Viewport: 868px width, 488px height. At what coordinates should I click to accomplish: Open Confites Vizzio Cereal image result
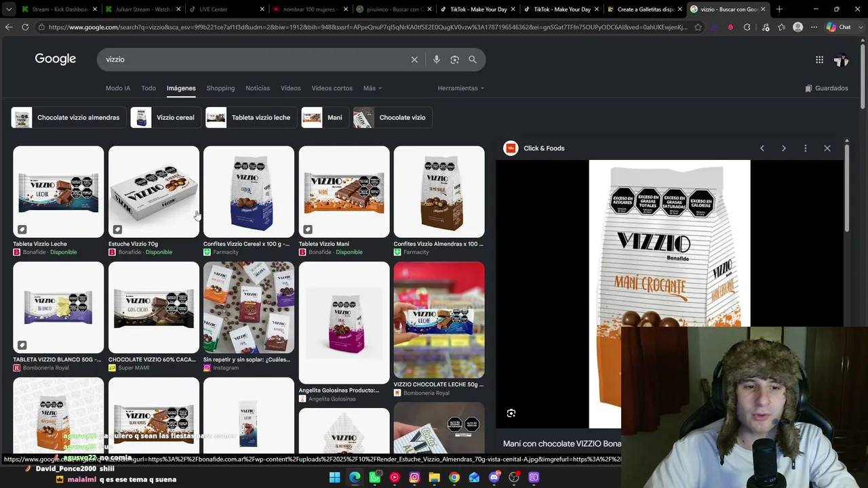click(249, 192)
